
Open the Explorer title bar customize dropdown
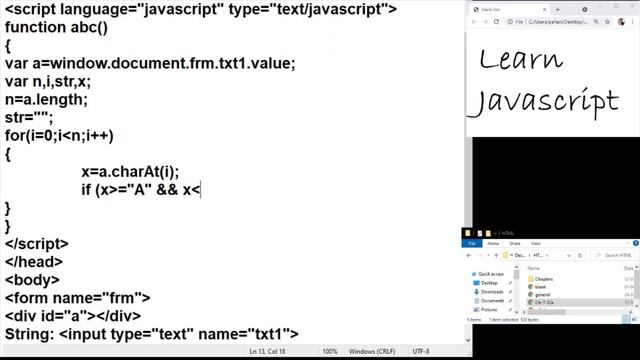(495, 233)
